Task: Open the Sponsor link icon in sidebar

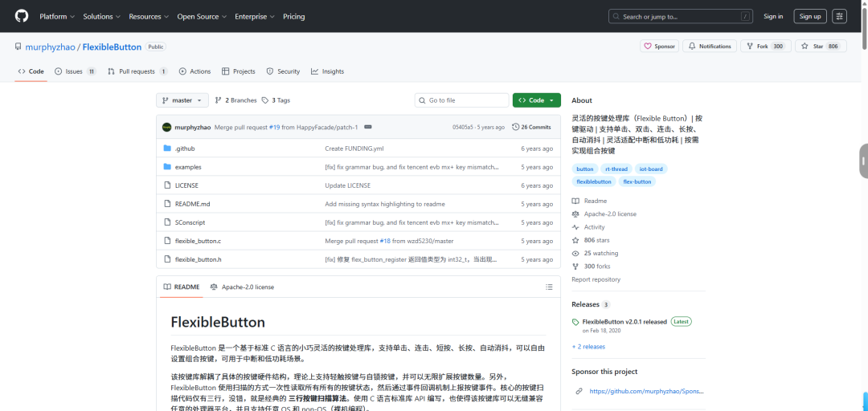Action: (579, 391)
